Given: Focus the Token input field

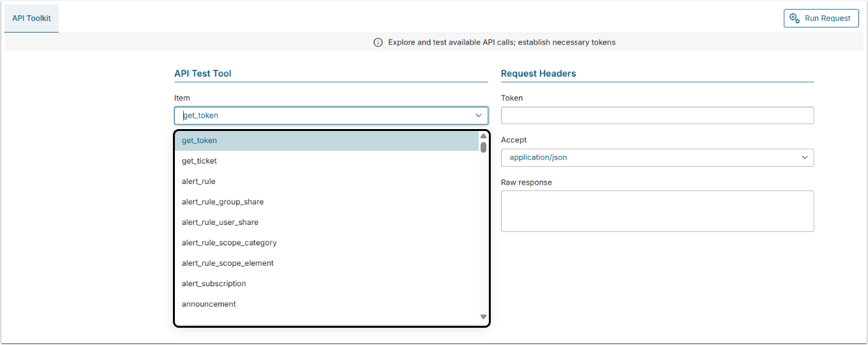Looking at the screenshot, I should 657,116.
